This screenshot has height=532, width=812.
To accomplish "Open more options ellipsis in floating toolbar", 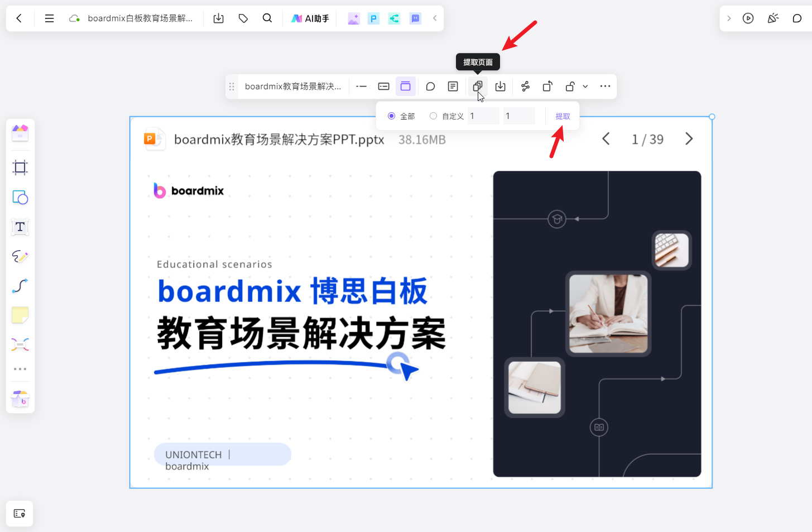I will tap(605, 87).
